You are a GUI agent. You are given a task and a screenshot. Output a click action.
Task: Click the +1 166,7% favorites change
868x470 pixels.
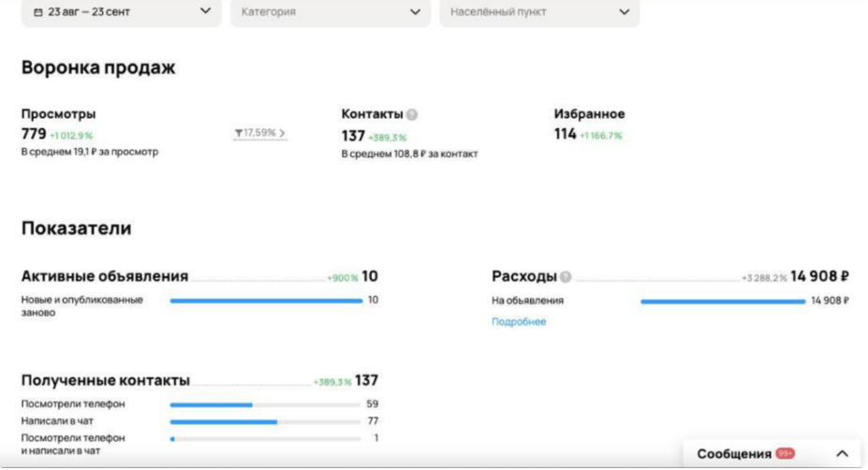(x=601, y=136)
